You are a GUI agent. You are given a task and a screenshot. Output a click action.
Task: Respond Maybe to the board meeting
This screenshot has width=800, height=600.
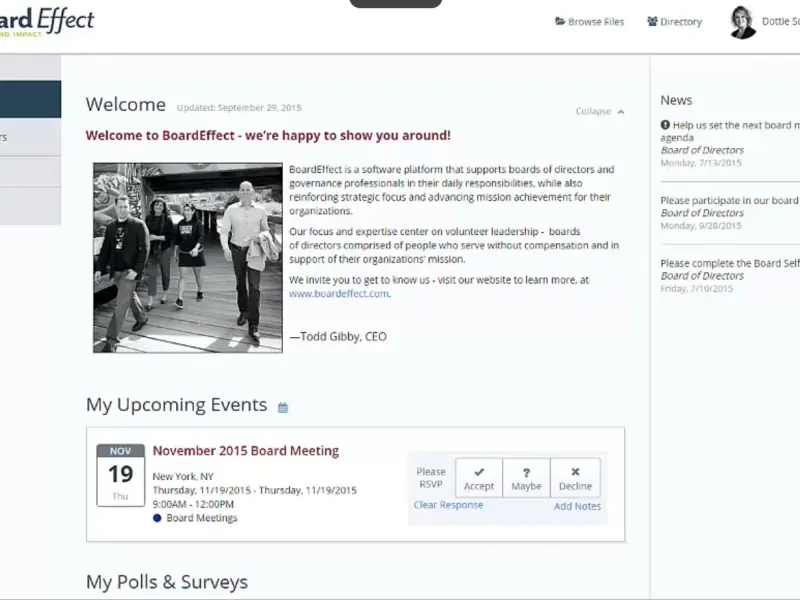(526, 478)
